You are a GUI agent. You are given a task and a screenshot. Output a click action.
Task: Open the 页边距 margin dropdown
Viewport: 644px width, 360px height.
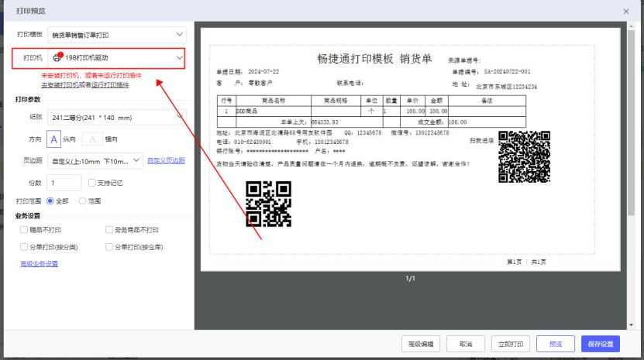[x=95, y=160]
